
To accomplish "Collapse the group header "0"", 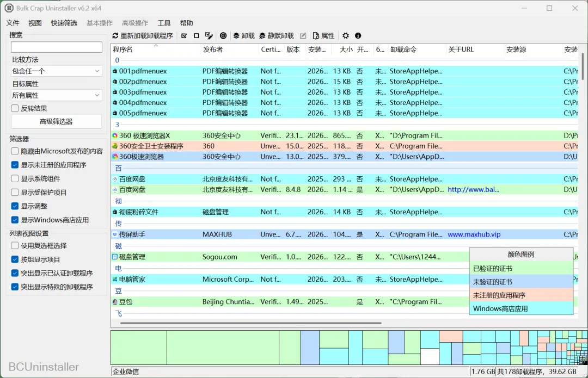I will (117, 60).
